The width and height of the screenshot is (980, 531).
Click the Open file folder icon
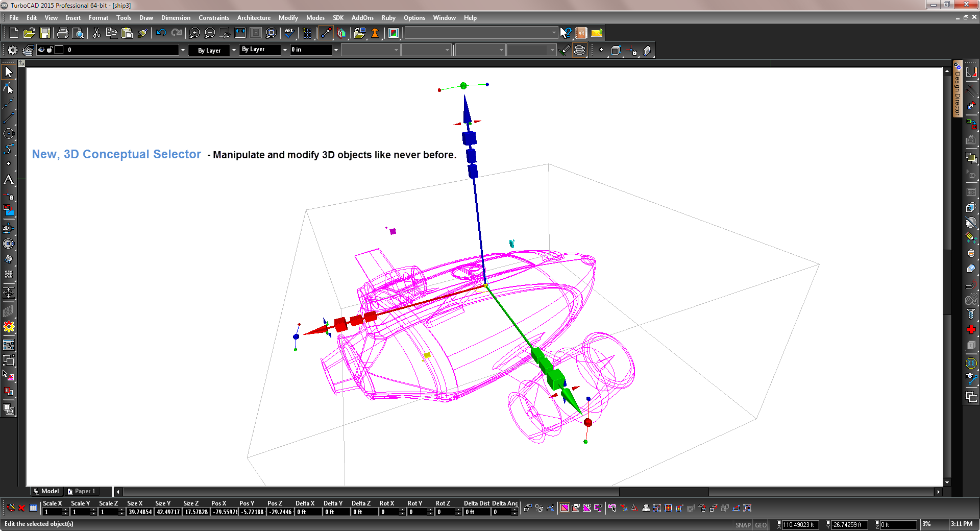click(x=29, y=33)
